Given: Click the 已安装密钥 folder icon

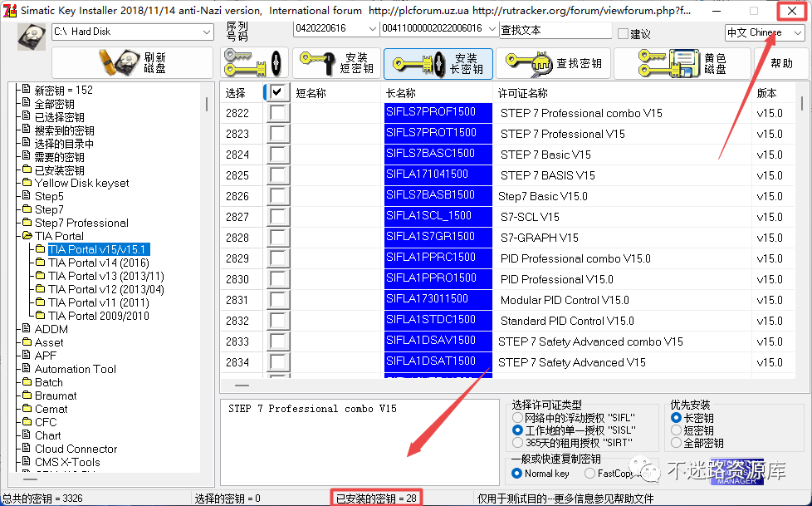Looking at the screenshot, I should [x=27, y=169].
